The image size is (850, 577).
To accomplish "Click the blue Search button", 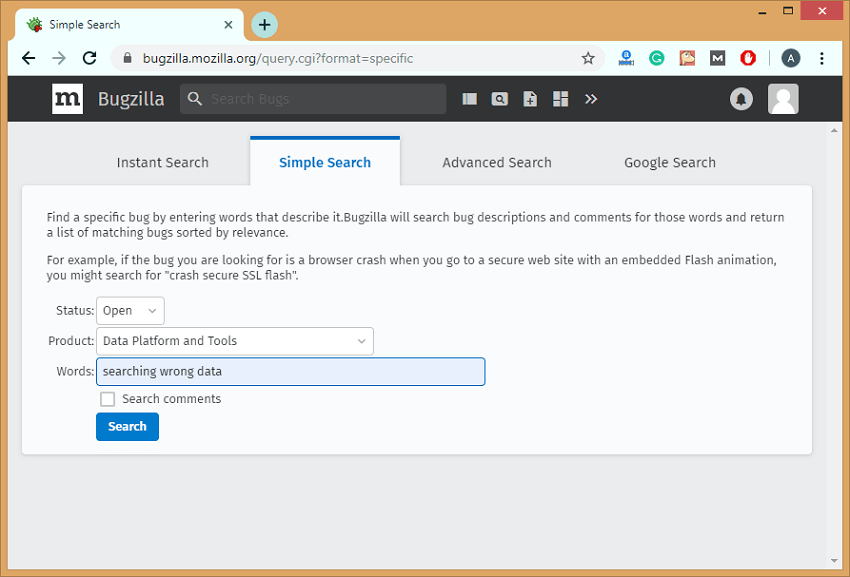I will click(x=127, y=426).
